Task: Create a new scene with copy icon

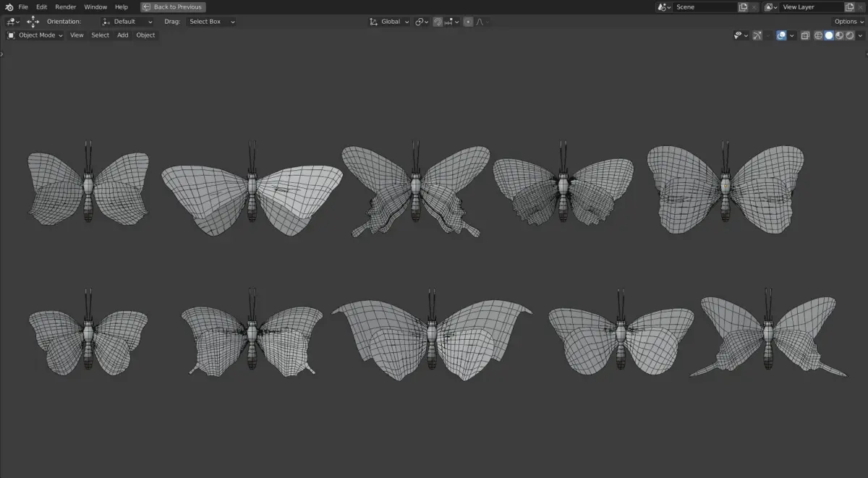Action: [x=743, y=7]
